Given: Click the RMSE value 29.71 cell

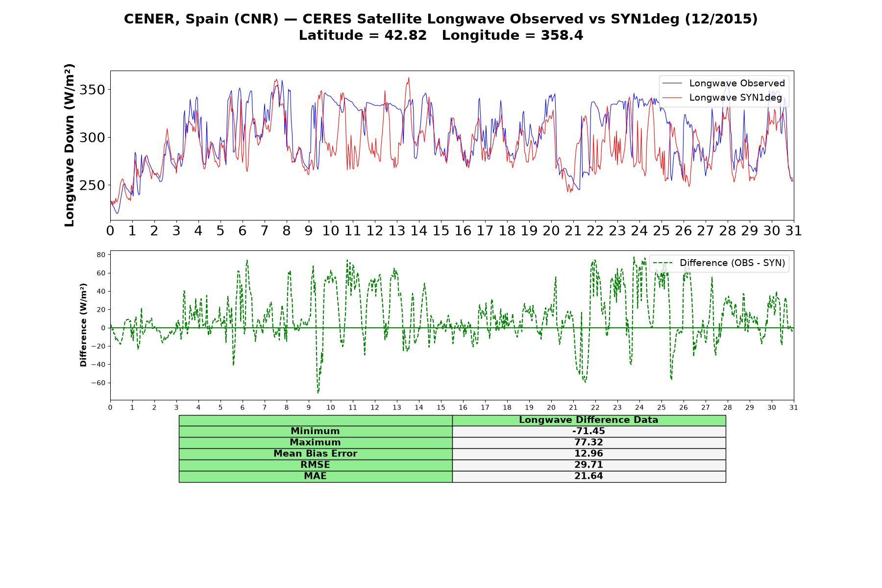Looking at the screenshot, I should point(589,465).
